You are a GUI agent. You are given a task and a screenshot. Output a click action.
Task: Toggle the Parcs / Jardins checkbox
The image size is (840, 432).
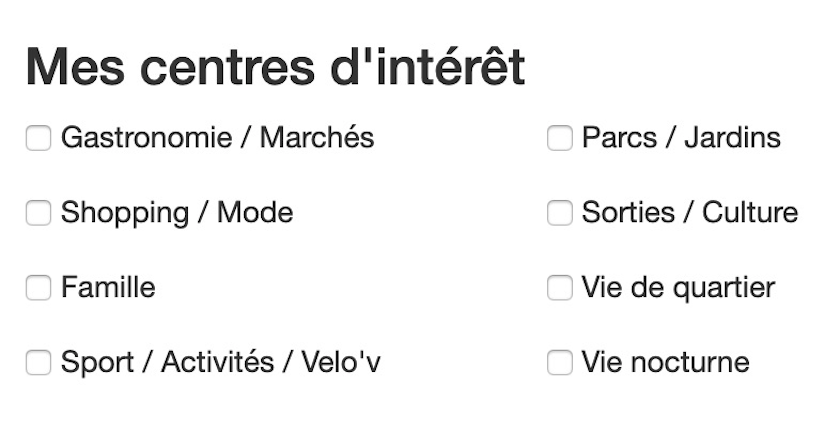click(560, 138)
